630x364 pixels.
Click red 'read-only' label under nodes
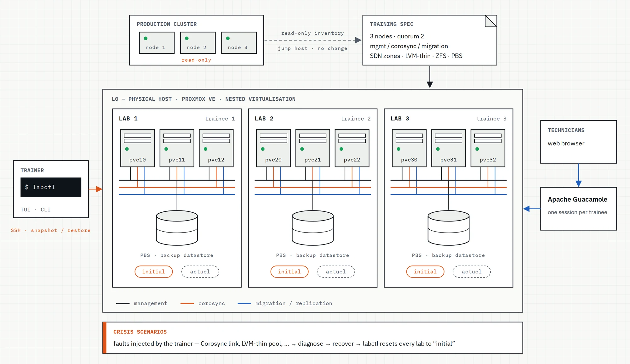point(196,60)
